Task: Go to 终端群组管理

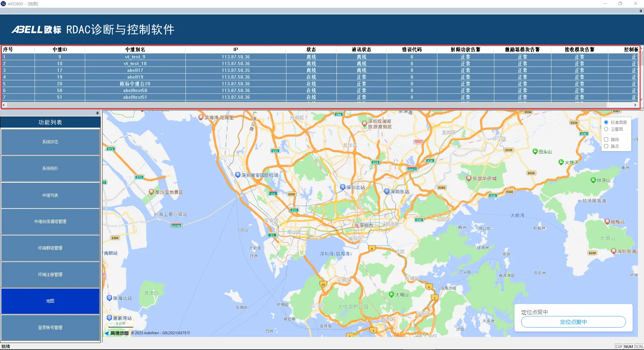Action: (x=50, y=248)
